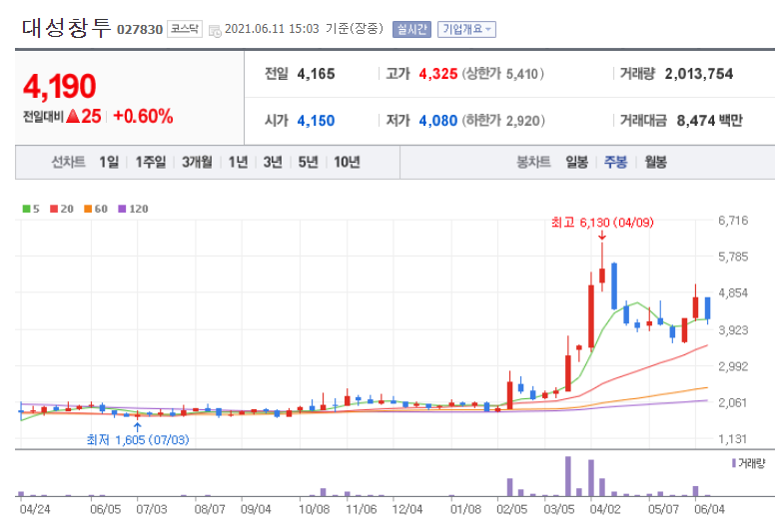Screen dimensions: 775x532
Task: Switch to the 주봉 weekly candle chart
Action: 615,162
